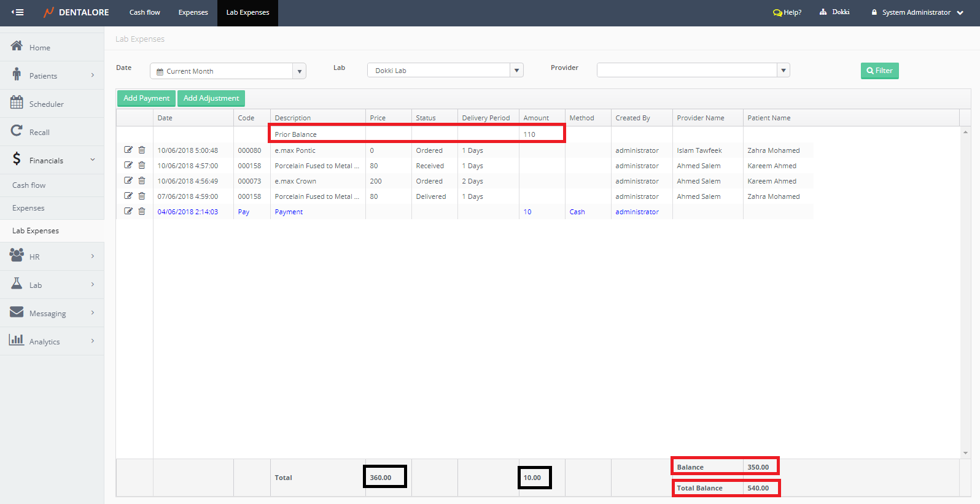
Task: Open the Provider dropdown arrow
Action: point(783,71)
